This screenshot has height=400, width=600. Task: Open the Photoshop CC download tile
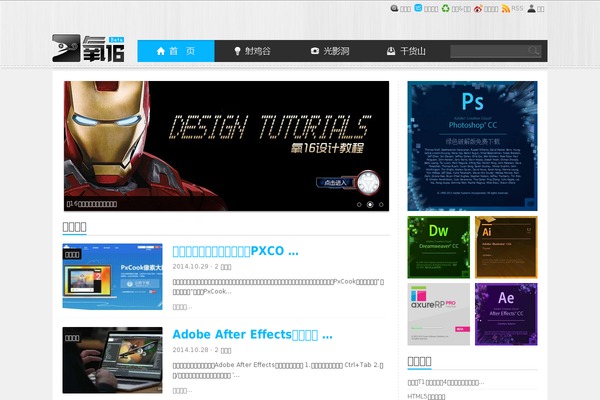click(x=472, y=146)
